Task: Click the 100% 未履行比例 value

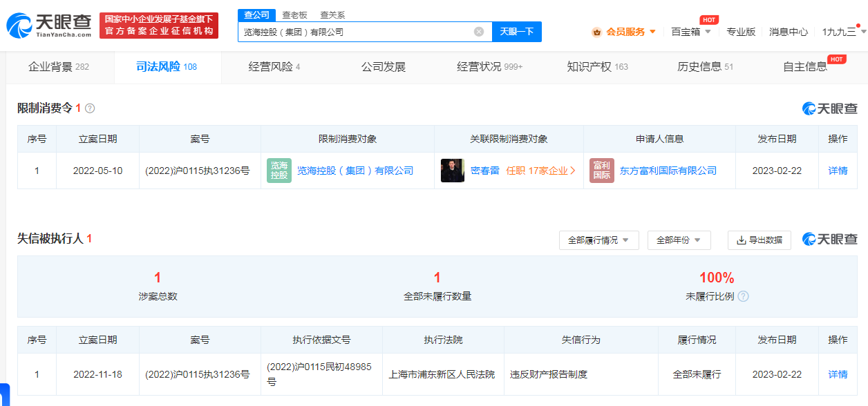Action: click(717, 278)
